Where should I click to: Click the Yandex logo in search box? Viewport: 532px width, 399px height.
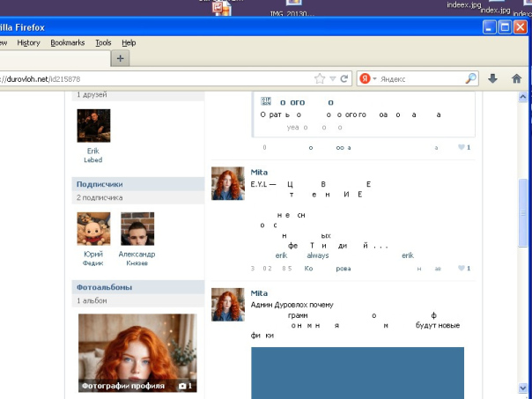tap(365, 78)
